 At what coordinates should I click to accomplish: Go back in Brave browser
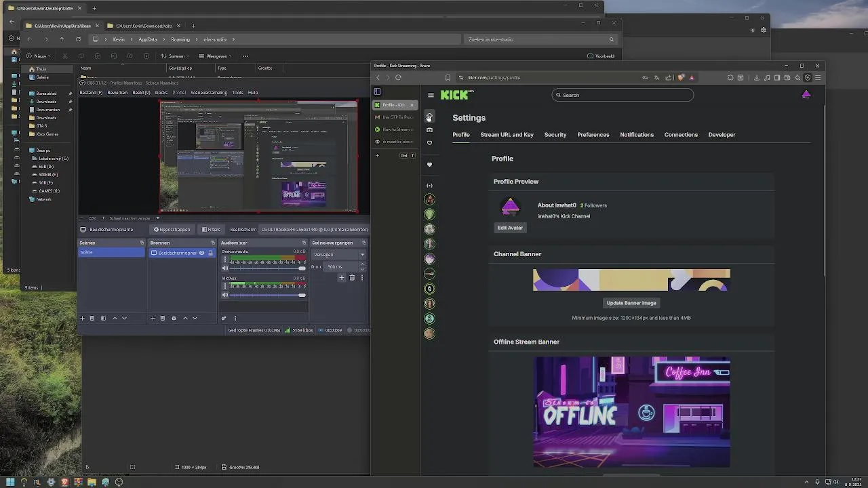pos(378,77)
